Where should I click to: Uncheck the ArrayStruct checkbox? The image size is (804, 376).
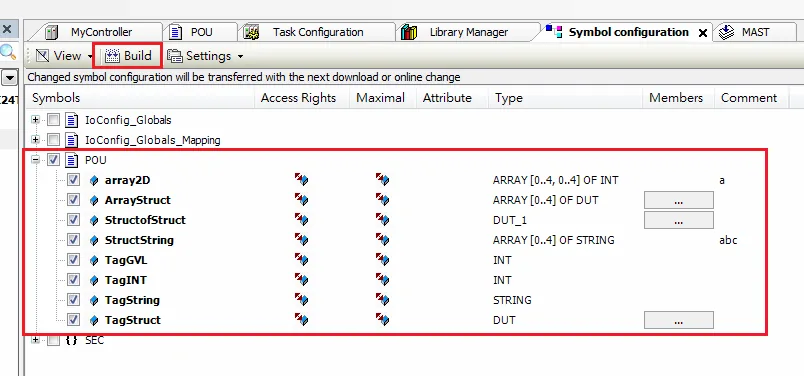(73, 200)
